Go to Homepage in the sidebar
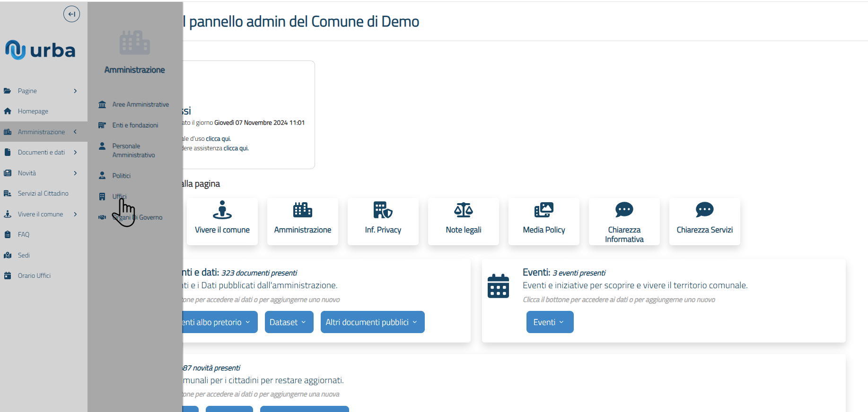This screenshot has height=412, width=868. 33,112
